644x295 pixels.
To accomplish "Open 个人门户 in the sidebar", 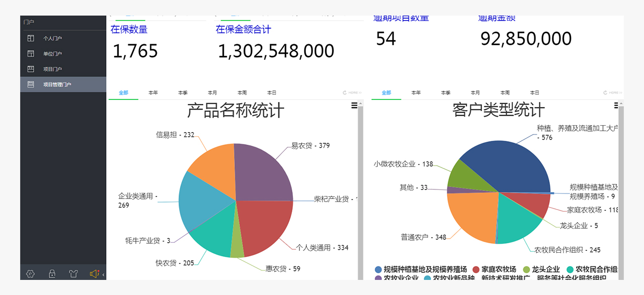I will click(63, 38).
